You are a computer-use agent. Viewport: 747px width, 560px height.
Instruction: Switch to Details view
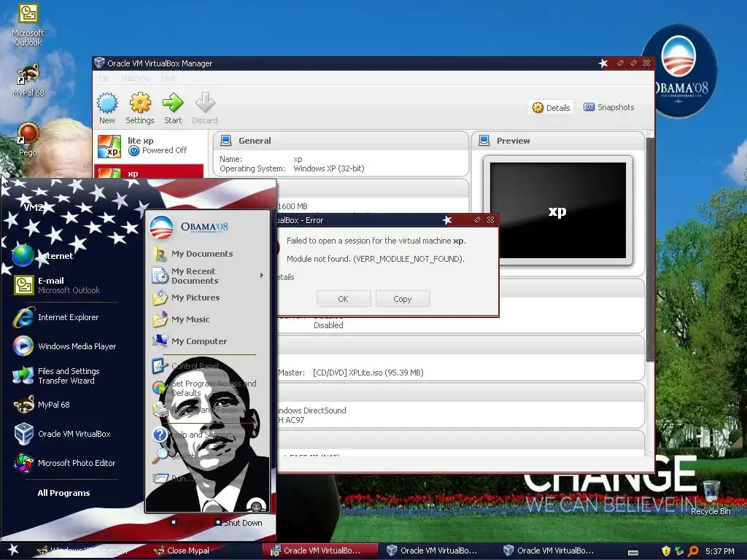point(551,108)
